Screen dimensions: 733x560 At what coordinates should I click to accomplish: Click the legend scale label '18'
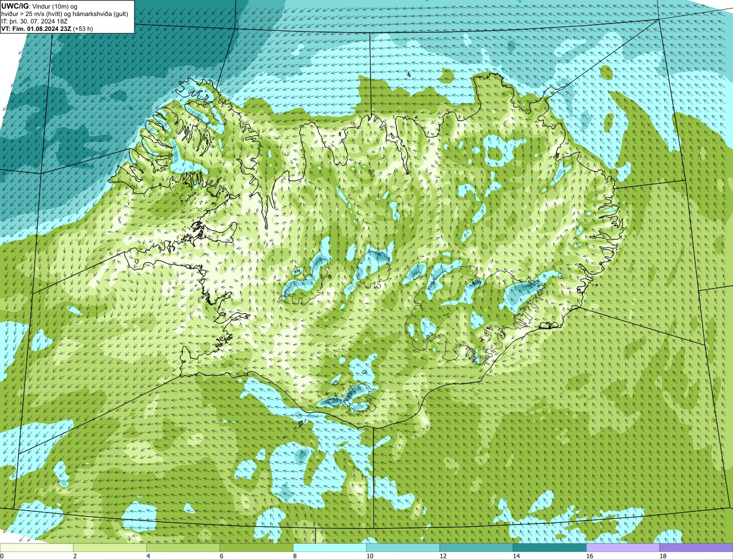(x=663, y=556)
